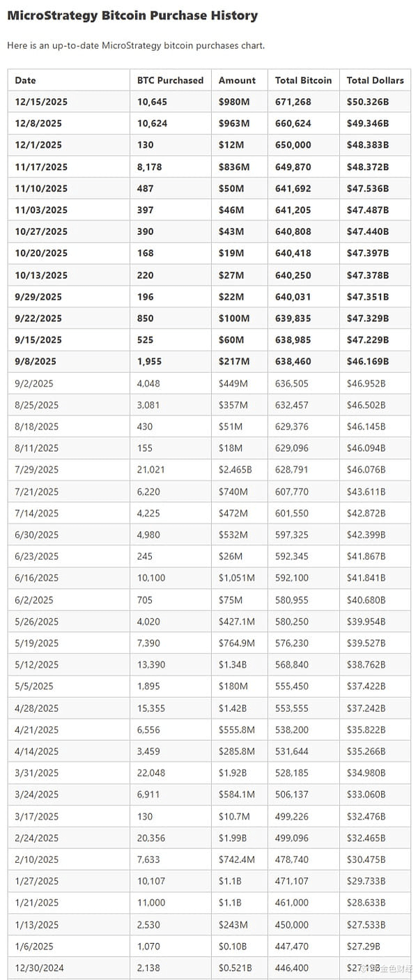Select the 21,021 BTC purchased cell

(151, 470)
